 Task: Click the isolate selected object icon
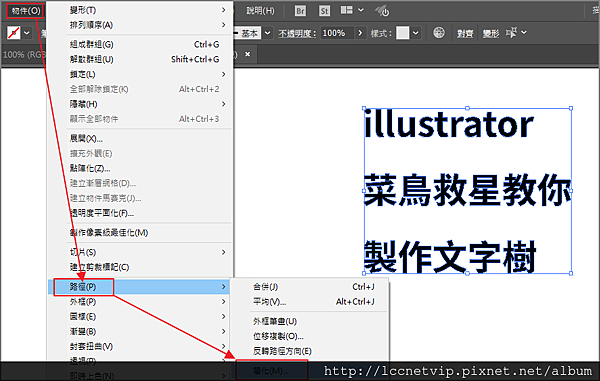511,33
